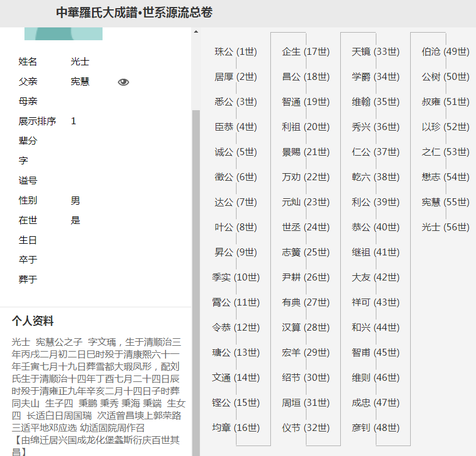Click the scroll-up arrow of the left panel

(196, 31)
